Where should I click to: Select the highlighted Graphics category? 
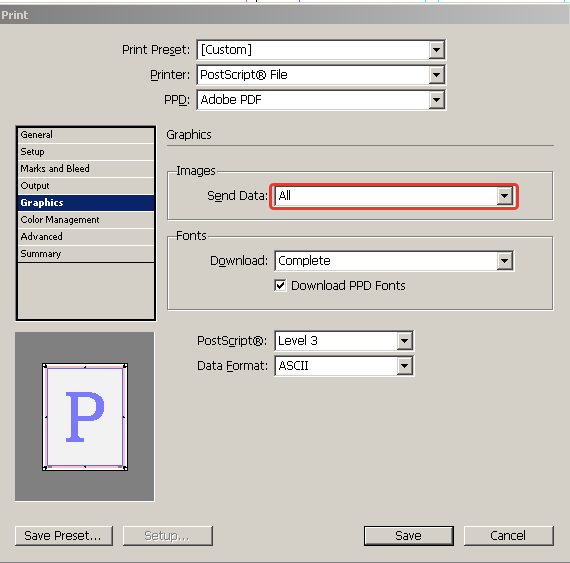tap(86, 203)
